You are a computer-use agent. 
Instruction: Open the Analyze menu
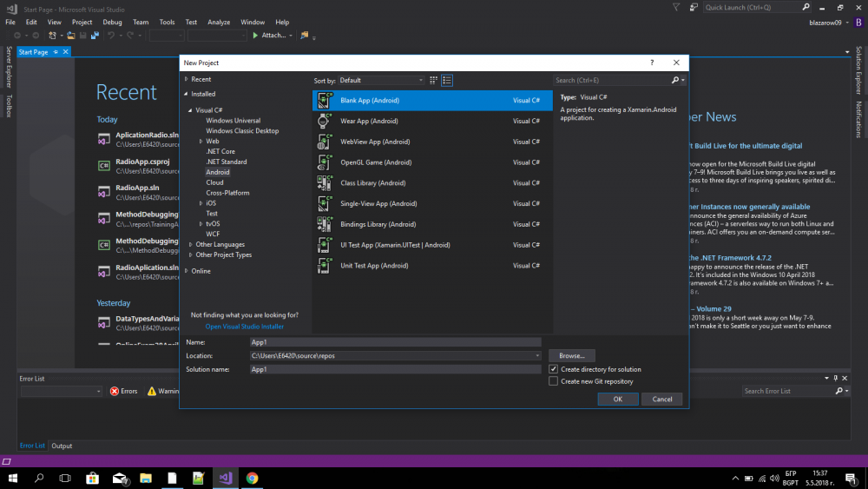219,23
